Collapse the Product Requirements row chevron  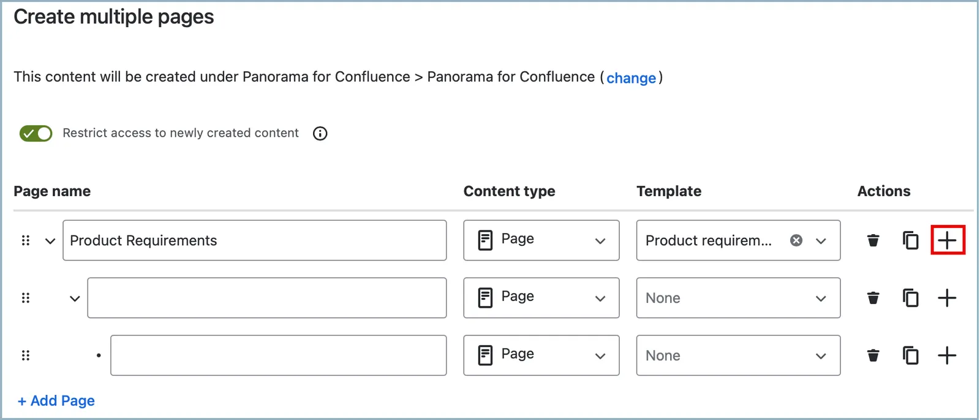click(50, 241)
